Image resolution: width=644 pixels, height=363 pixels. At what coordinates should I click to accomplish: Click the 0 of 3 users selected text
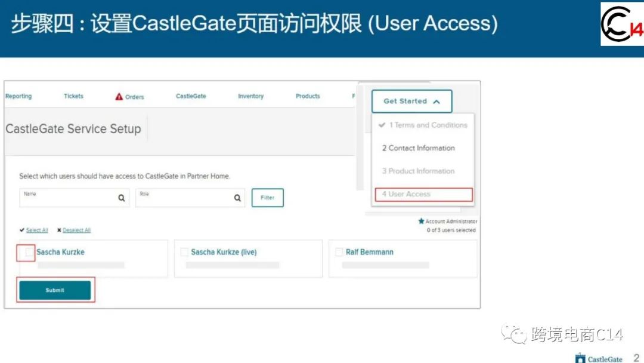(451, 230)
